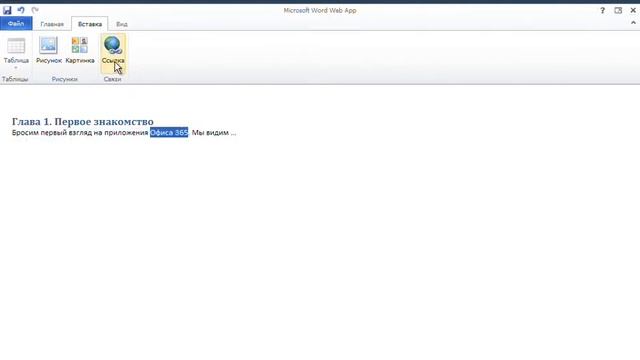640x360 pixels.
Task: Open the Файл tab
Action: click(x=16, y=24)
